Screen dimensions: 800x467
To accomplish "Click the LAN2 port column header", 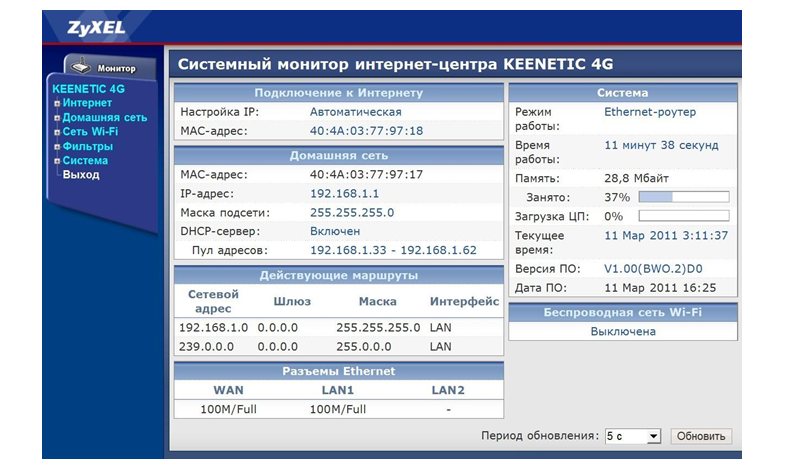I will pyautogui.click(x=448, y=390).
